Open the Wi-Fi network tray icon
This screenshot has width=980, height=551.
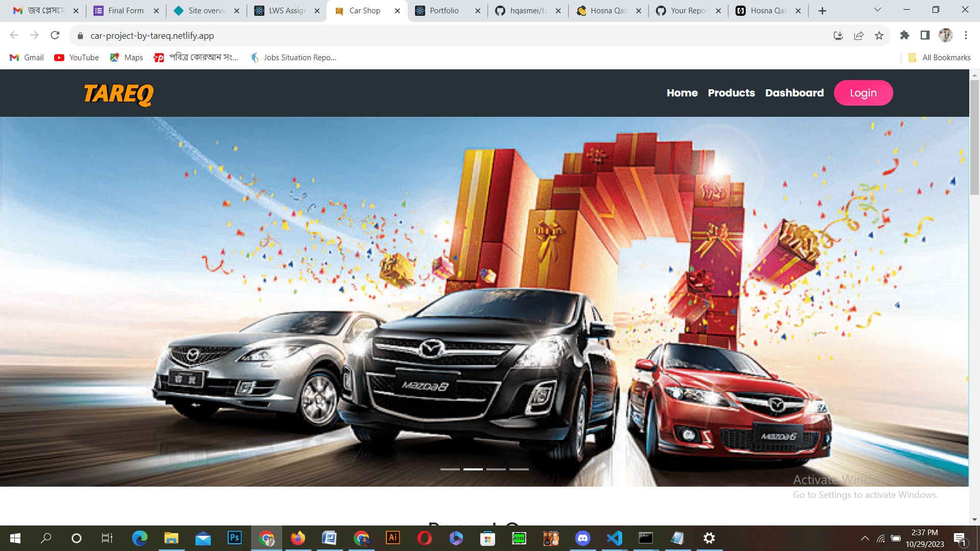(881, 538)
